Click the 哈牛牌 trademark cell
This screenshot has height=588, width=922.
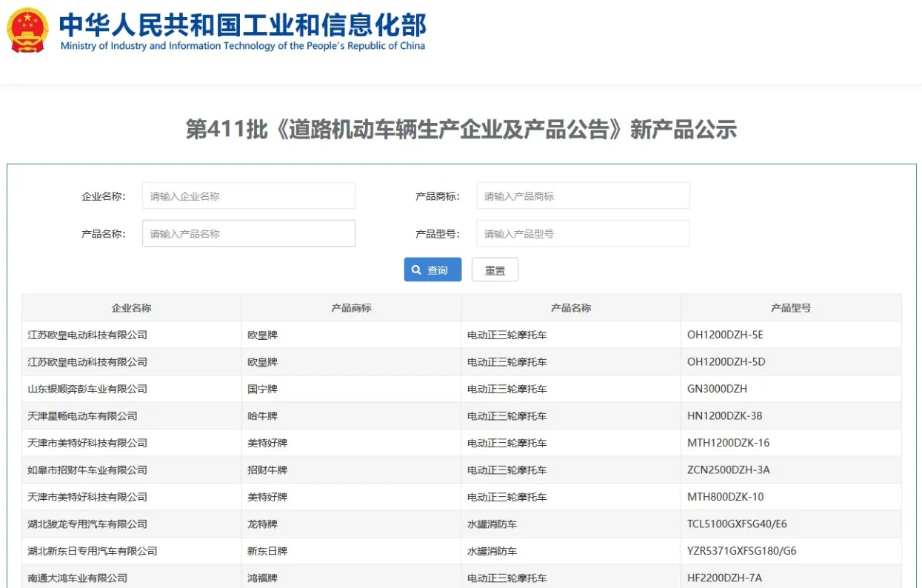352,416
